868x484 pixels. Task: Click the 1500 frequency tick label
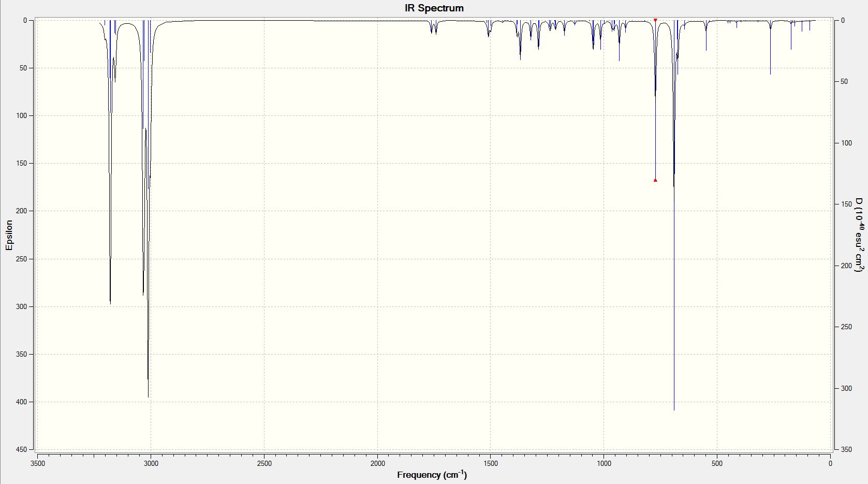pyautogui.click(x=491, y=463)
